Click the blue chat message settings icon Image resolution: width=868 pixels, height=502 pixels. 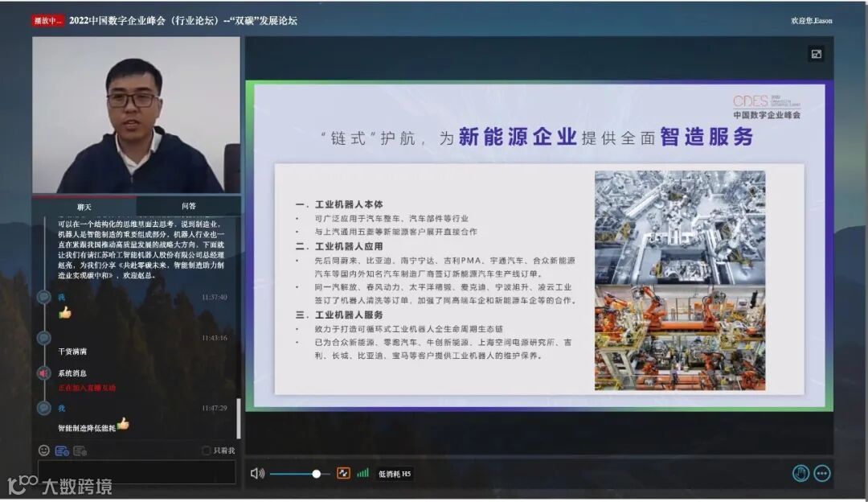(62, 451)
